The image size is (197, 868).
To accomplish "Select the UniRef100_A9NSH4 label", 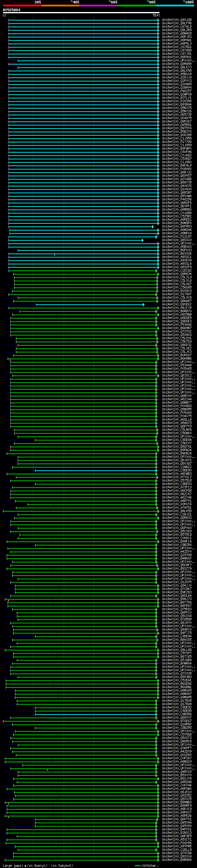I will click(x=177, y=230).
